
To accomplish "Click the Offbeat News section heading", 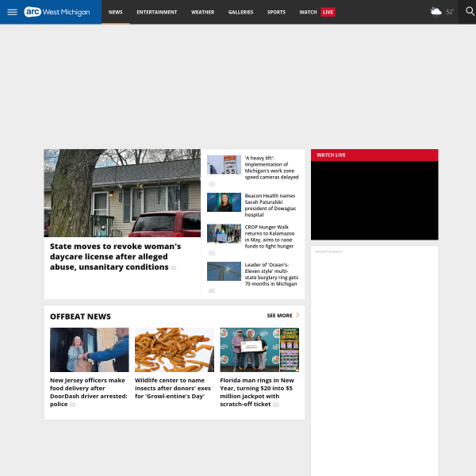I will coord(80,317).
